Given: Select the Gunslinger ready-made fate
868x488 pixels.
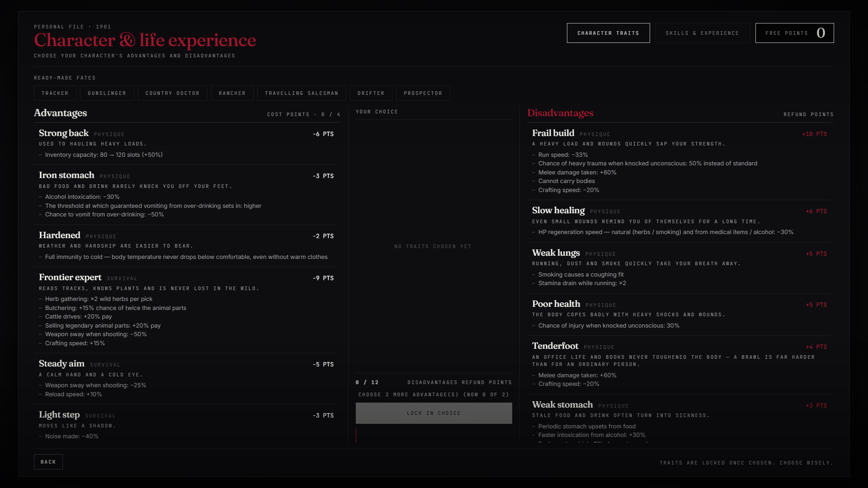Looking at the screenshot, I should (x=107, y=93).
